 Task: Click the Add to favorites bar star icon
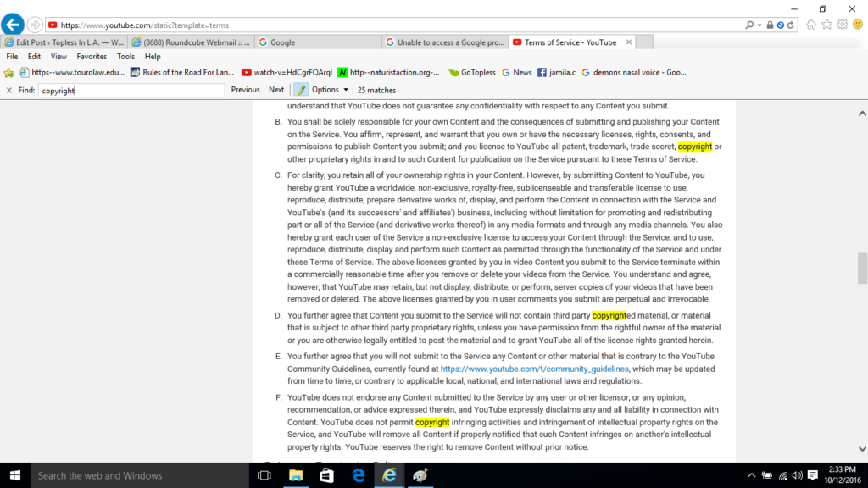point(8,73)
